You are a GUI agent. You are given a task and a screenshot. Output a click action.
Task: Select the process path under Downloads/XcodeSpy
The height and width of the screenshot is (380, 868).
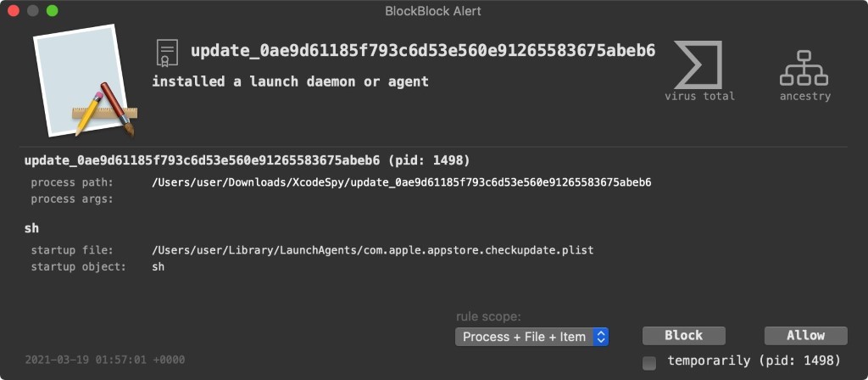coord(401,182)
